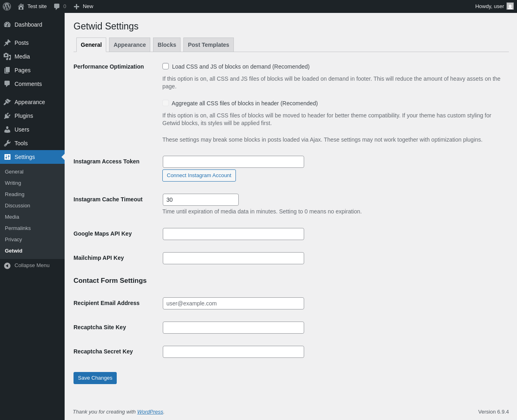Viewport: 517px width, 420px height.
Task: Enable Load CSS and JS on demand
Action: coord(166,66)
